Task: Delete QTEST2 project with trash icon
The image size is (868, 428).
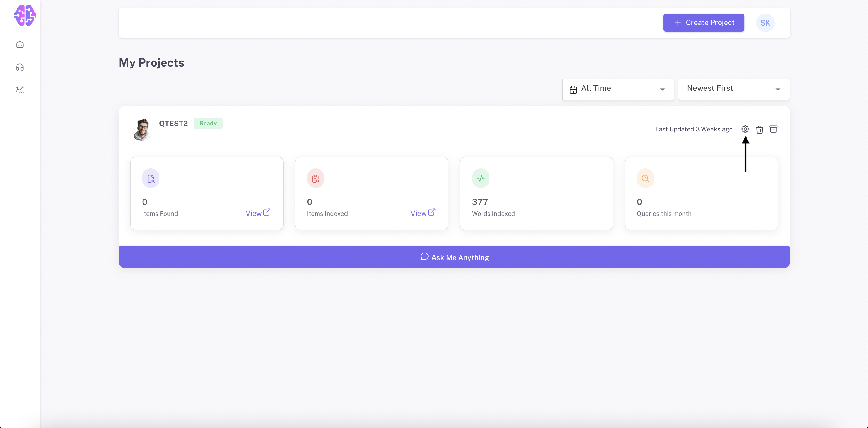Action: click(759, 129)
